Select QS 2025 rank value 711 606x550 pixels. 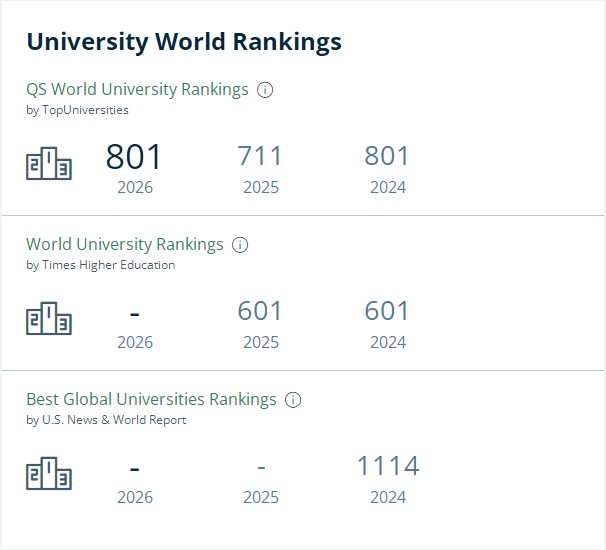coord(260,156)
